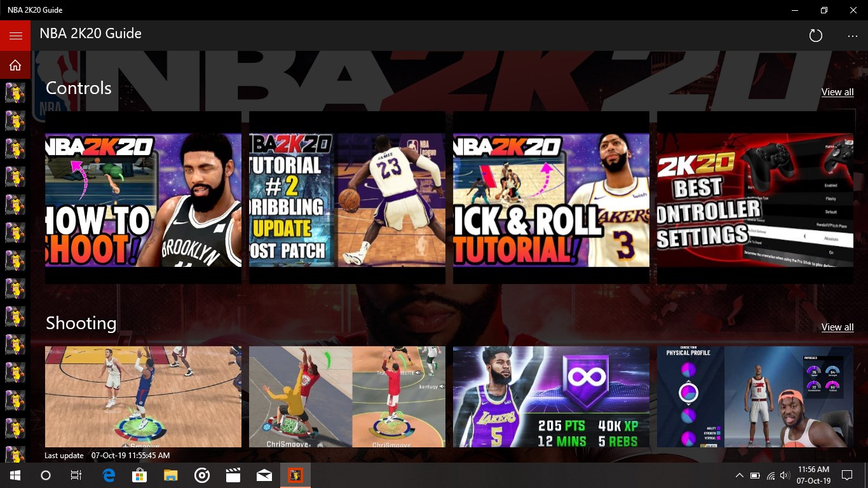The height and width of the screenshot is (488, 868).
Task: Open File Explorer from the taskbar
Action: pyautogui.click(x=170, y=475)
